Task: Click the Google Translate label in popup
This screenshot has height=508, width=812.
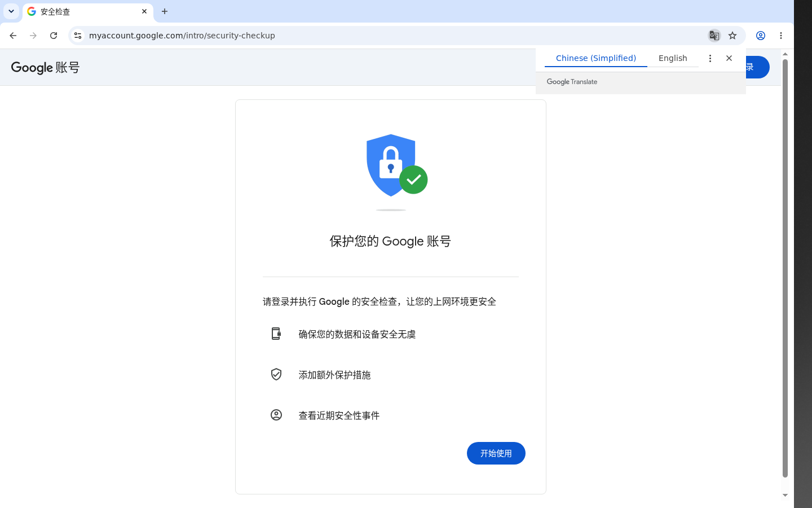Action: pyautogui.click(x=572, y=82)
